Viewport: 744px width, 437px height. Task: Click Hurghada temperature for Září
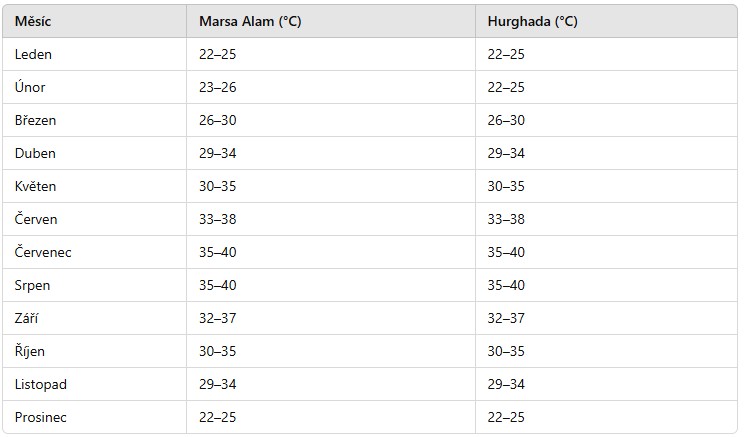tap(505, 318)
